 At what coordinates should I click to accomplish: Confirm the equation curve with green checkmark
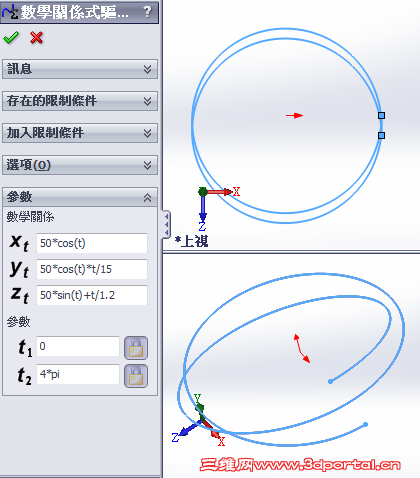point(11,38)
